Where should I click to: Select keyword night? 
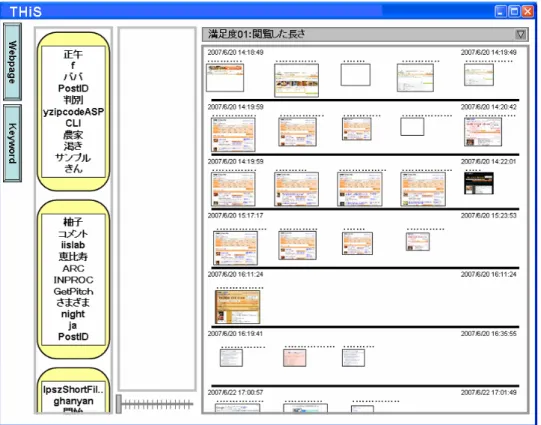pos(73,314)
